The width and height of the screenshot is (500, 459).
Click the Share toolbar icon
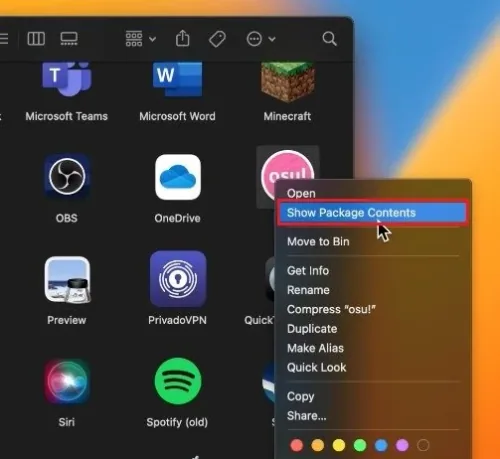click(182, 38)
